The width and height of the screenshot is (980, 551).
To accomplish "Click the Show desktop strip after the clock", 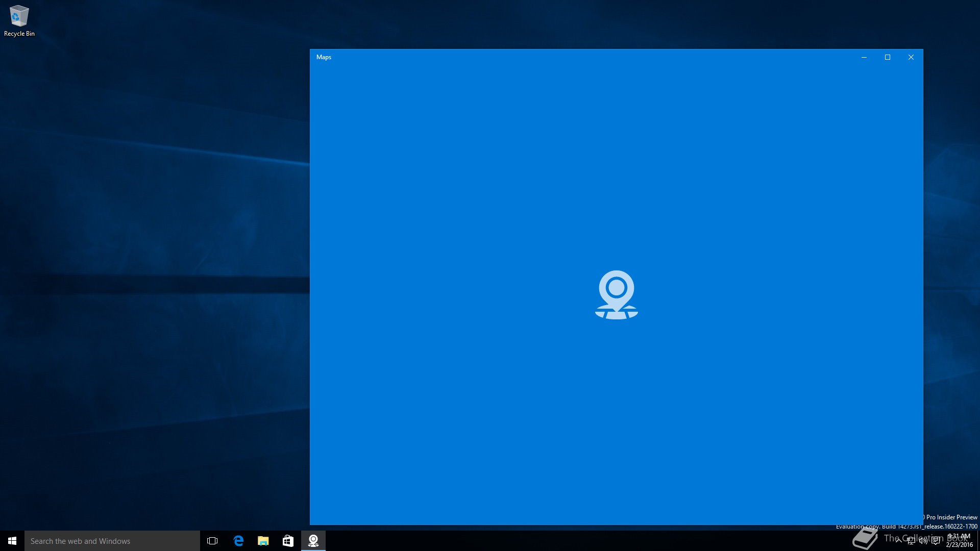I will (978, 541).
